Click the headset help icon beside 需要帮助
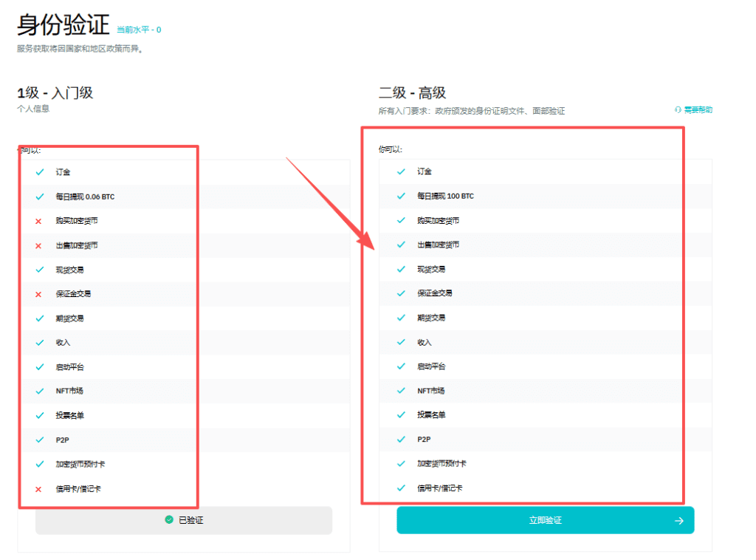 678,109
